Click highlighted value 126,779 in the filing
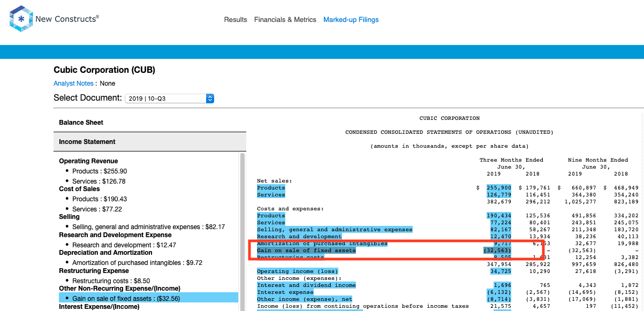 click(x=498, y=195)
